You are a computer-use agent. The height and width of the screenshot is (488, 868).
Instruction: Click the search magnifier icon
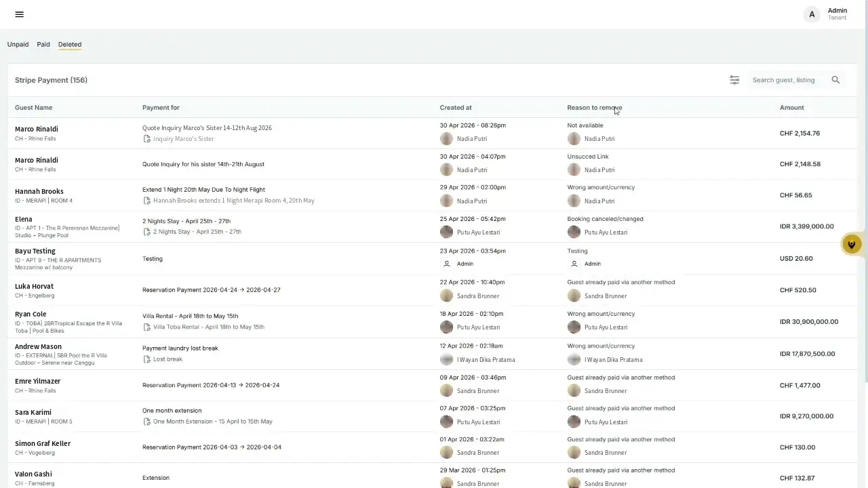tap(835, 80)
